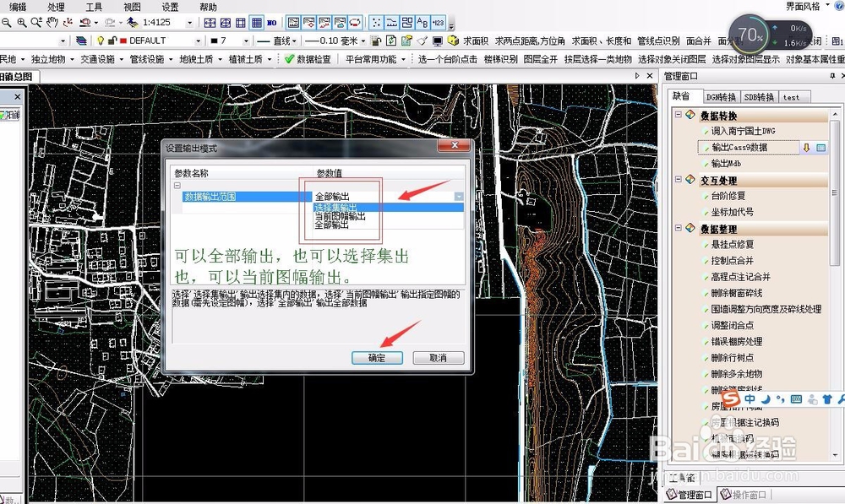Open the color 7 dropdown

point(246,41)
